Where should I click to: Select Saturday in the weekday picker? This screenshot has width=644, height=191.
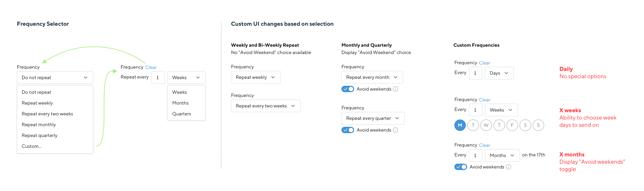525,125
